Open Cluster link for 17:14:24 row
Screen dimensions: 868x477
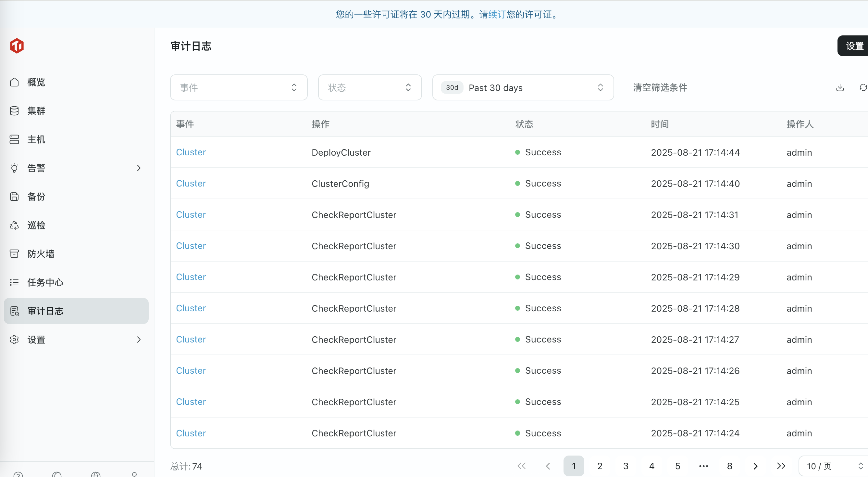coord(191,433)
